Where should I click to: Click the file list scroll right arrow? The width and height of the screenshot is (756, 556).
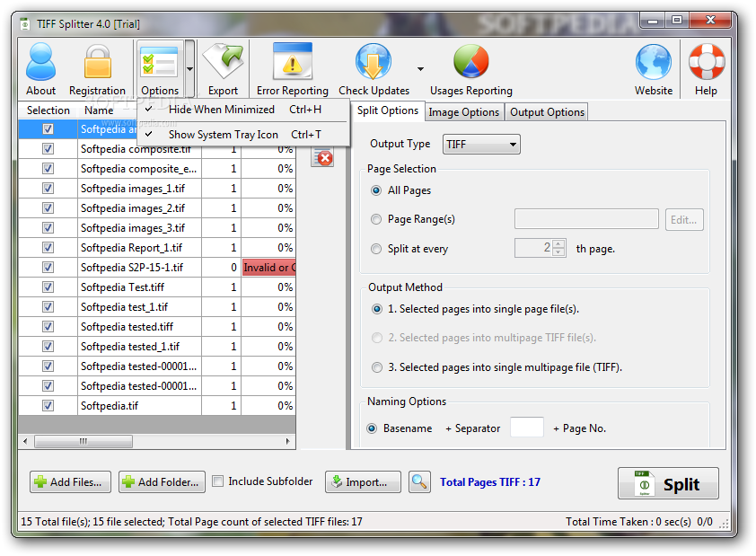pos(288,441)
